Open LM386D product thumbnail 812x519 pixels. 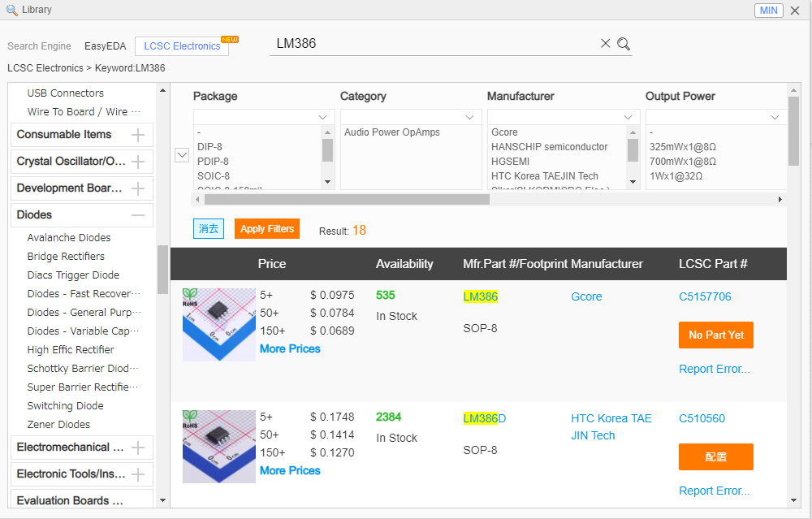pos(219,447)
